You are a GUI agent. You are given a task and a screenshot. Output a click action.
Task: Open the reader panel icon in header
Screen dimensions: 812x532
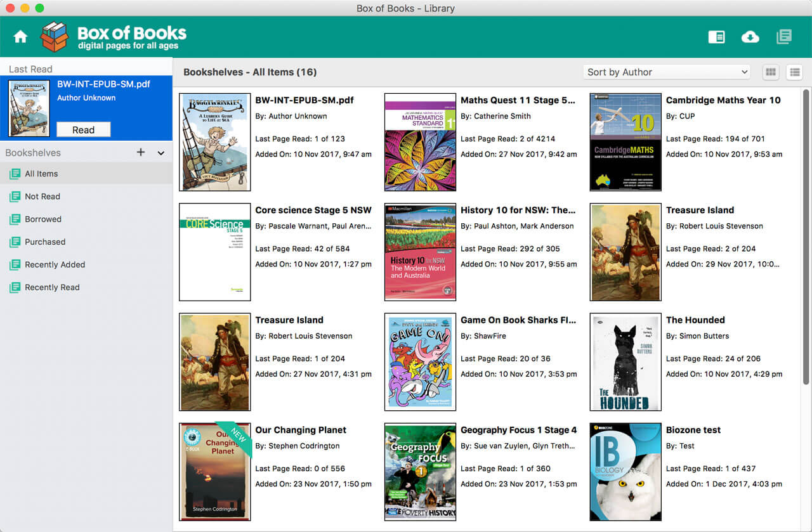716,37
